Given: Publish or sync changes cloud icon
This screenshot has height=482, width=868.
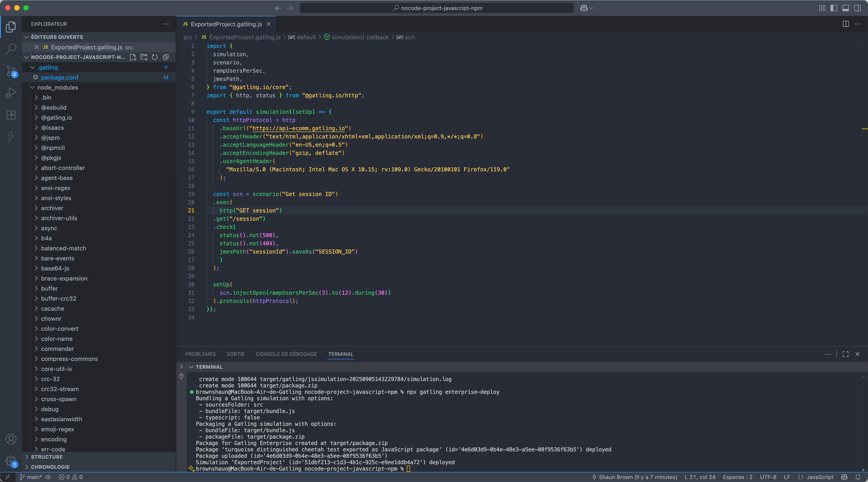Looking at the screenshot, I should coord(48,477).
